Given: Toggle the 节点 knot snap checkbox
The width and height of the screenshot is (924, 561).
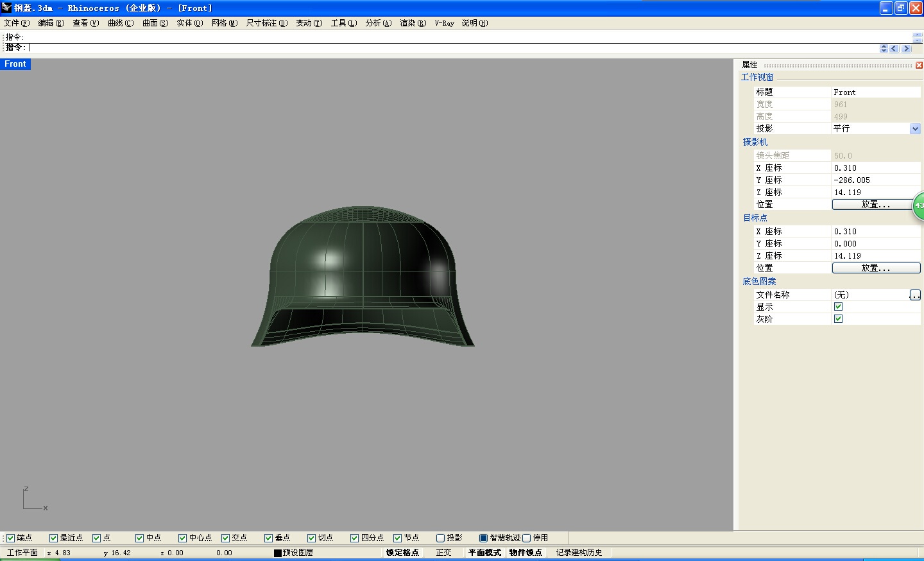Looking at the screenshot, I should [x=397, y=538].
